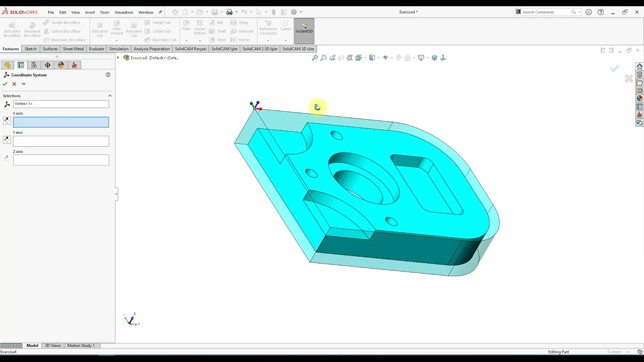Cancel Coordinate System with red X
This screenshot has height=362, width=644.
14,84
